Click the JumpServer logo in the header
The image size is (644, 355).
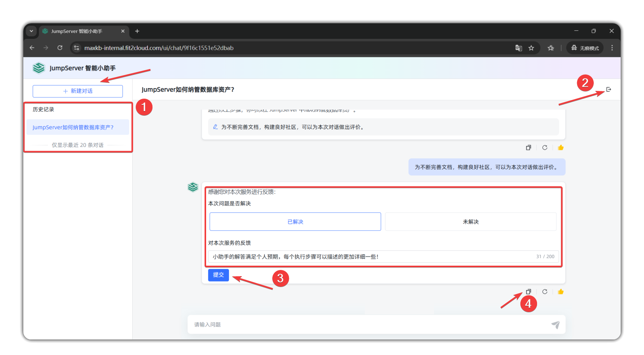click(x=39, y=68)
